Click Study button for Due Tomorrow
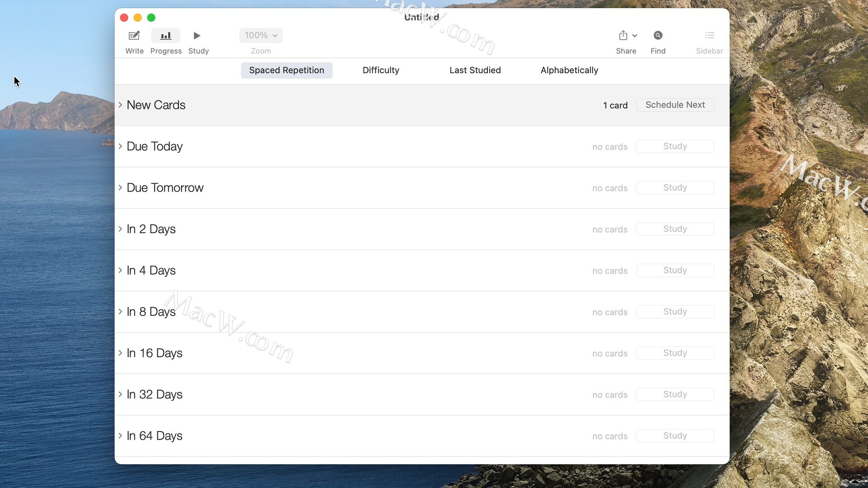 pos(675,188)
